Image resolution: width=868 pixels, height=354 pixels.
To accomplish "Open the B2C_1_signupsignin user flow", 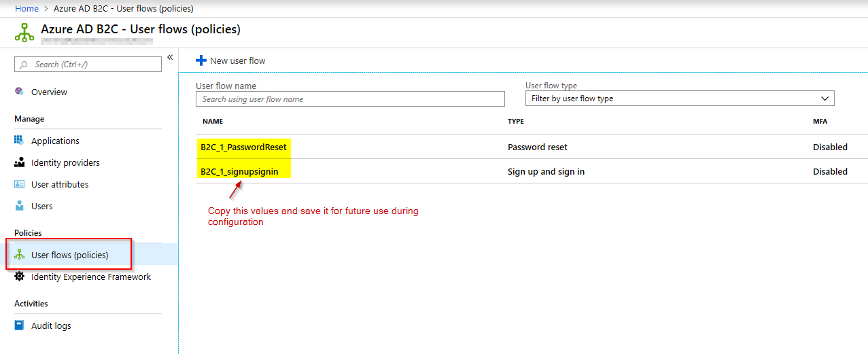I will point(239,171).
